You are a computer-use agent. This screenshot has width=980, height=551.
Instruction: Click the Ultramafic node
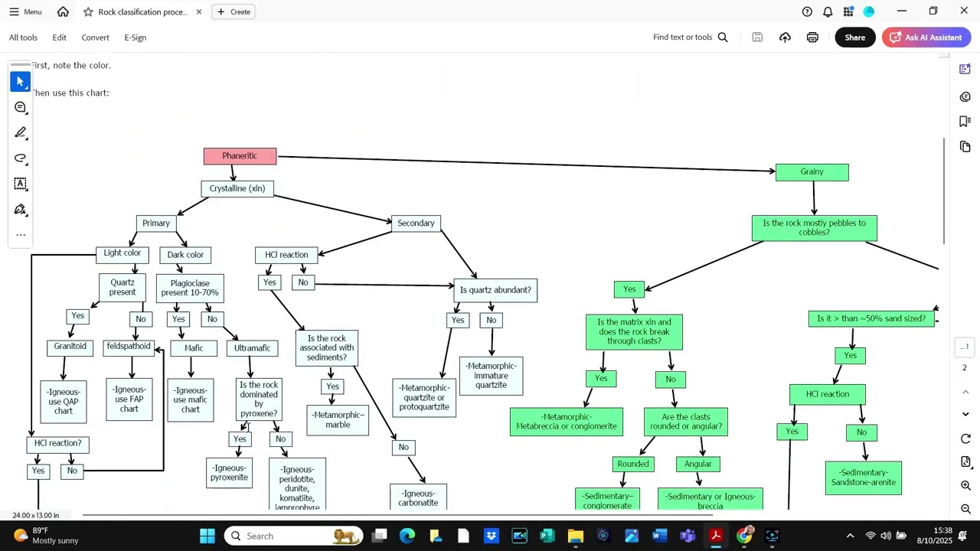coord(252,348)
